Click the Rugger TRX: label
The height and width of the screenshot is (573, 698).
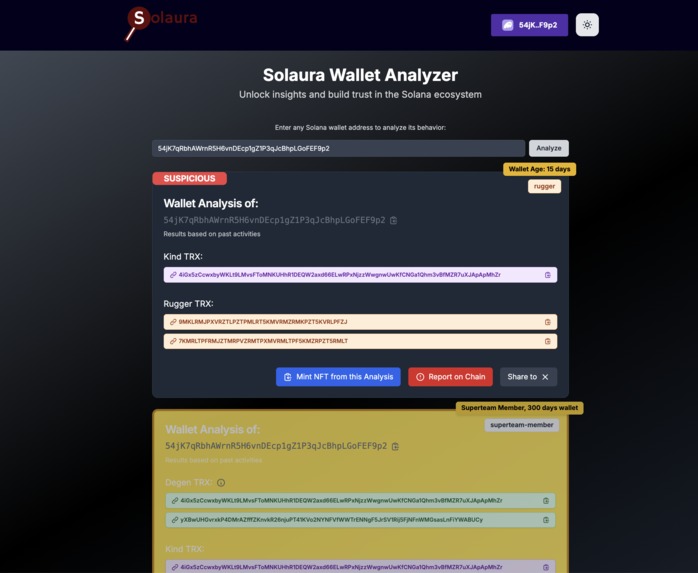[188, 304]
